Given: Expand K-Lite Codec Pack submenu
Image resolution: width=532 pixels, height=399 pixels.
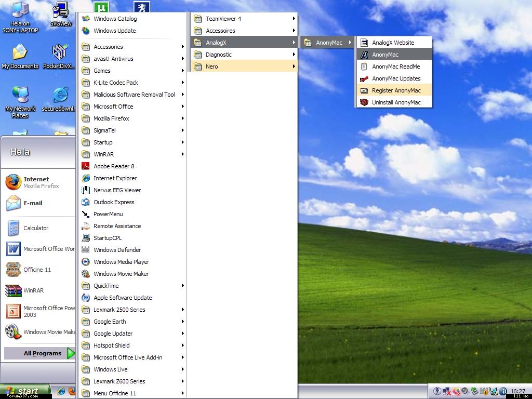Looking at the screenshot, I should [133, 83].
